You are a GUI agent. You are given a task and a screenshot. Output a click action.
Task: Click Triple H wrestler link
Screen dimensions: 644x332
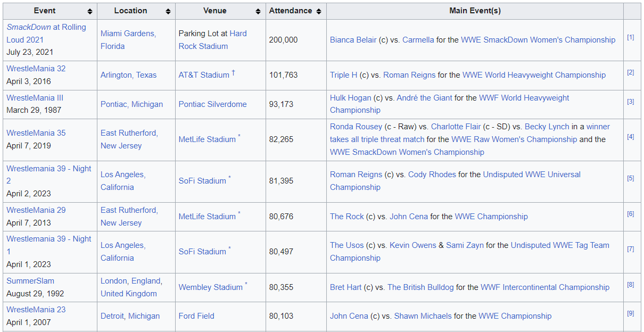point(344,74)
